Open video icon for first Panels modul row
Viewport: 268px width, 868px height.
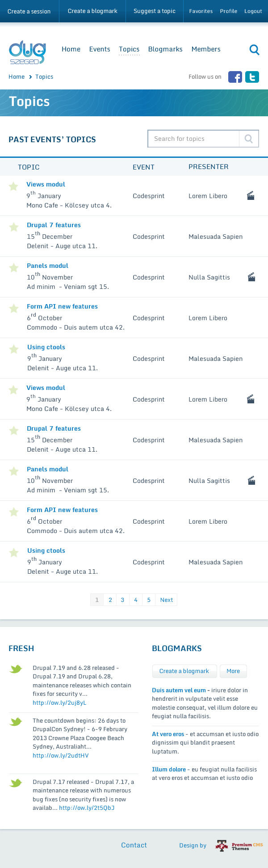pos(251,277)
